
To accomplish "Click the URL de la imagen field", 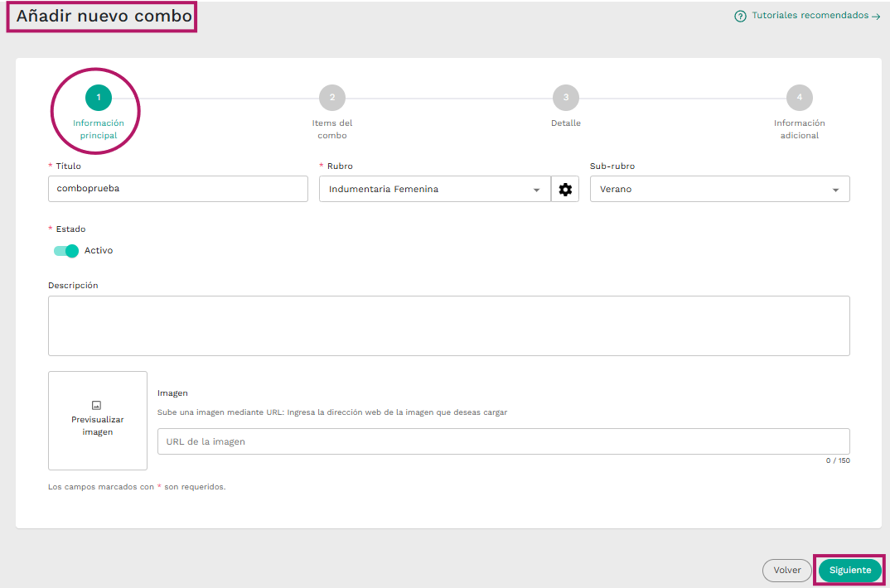I will pyautogui.click(x=504, y=441).
